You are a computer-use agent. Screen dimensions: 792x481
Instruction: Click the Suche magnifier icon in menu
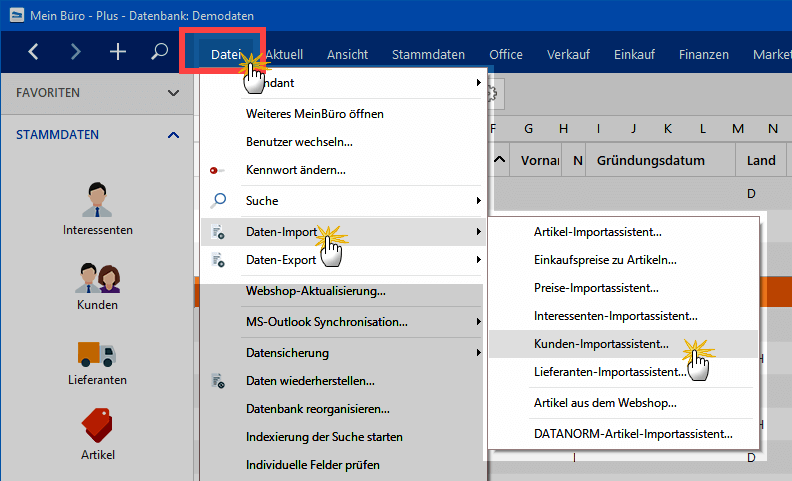(x=218, y=201)
